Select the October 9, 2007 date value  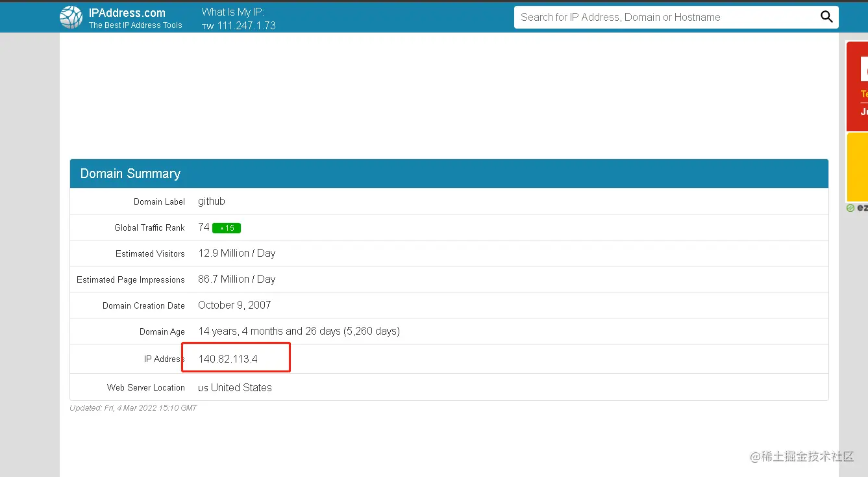(234, 305)
